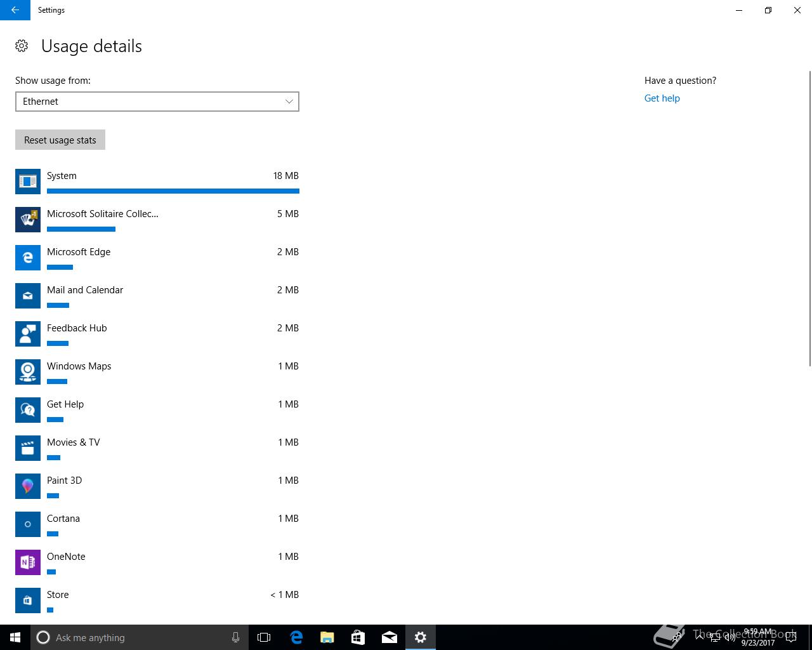
Task: Click the settings gear icon beside Usage details
Action: tap(22, 46)
